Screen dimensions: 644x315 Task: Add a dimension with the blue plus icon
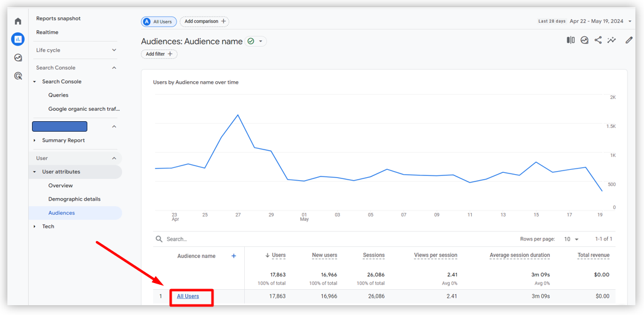pos(234,256)
